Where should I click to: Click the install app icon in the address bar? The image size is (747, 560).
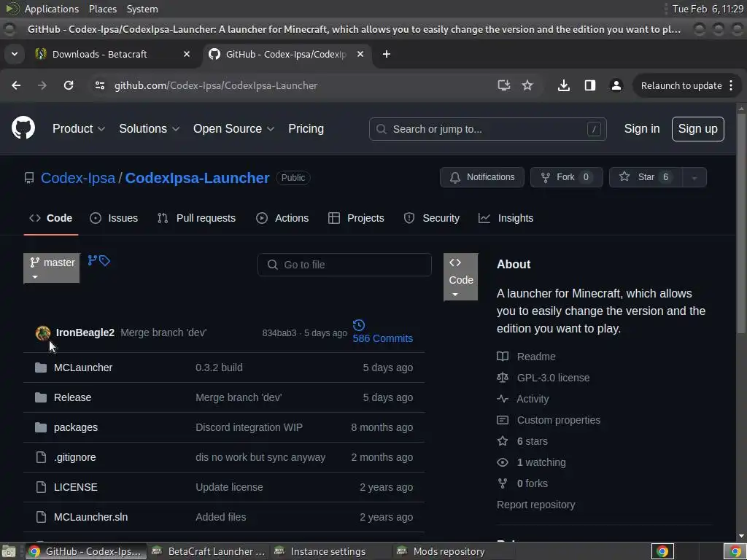[x=503, y=86]
